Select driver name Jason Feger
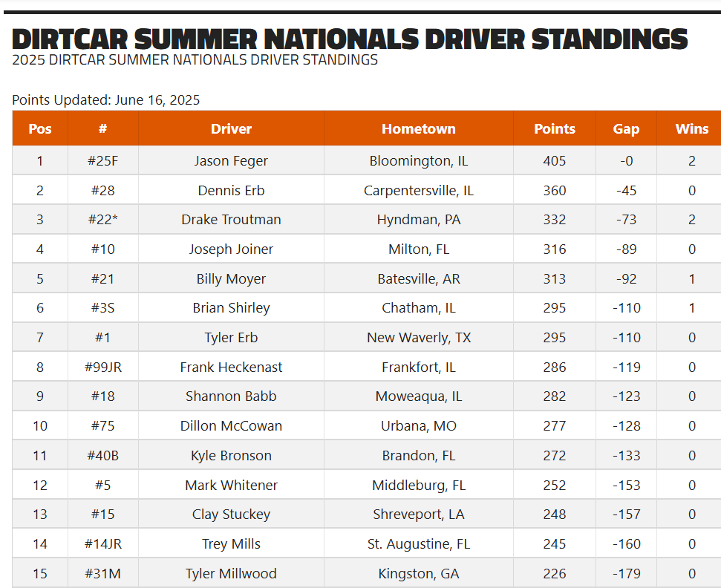This screenshot has width=721, height=588. (231, 161)
